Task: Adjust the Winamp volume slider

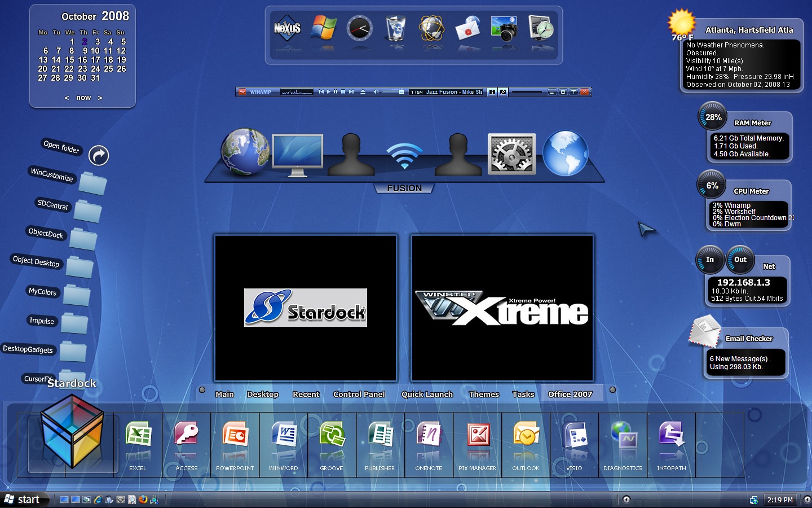Action: (x=393, y=91)
